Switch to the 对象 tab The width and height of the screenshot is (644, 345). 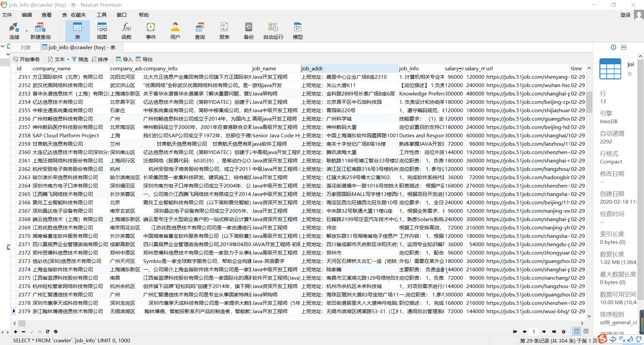click(x=25, y=48)
